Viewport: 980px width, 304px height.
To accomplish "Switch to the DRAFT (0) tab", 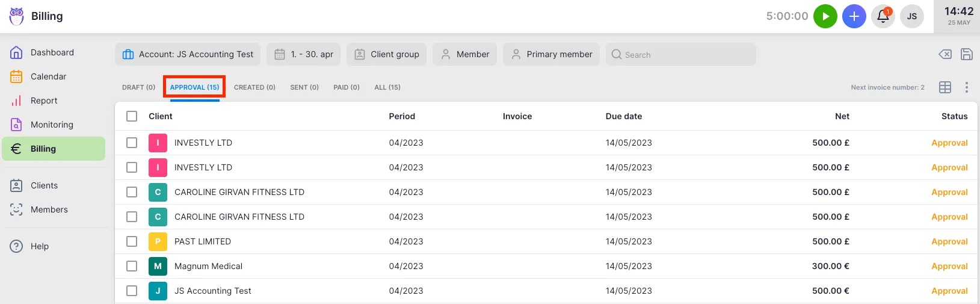I will pyautogui.click(x=138, y=87).
